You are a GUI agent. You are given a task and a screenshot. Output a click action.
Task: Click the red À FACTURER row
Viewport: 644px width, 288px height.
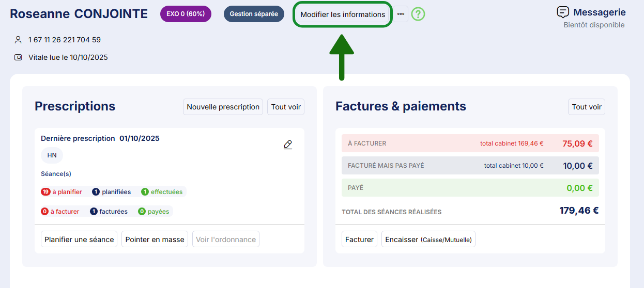coord(470,143)
